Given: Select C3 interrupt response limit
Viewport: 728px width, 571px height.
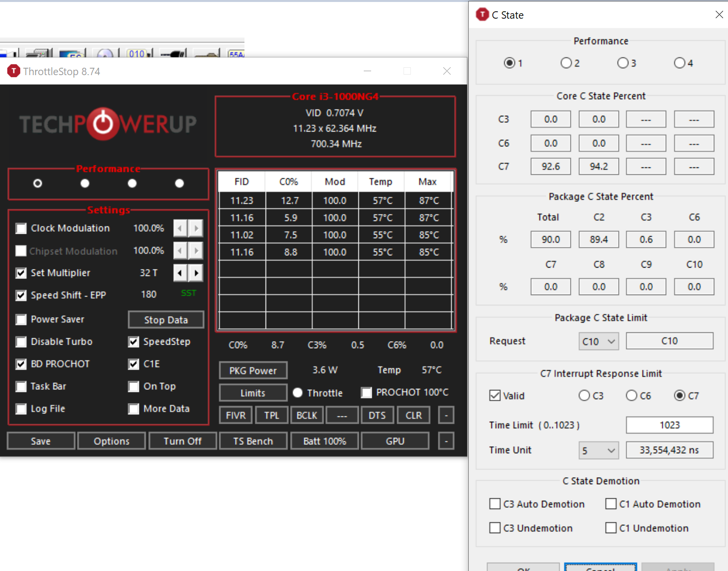Looking at the screenshot, I should [584, 396].
